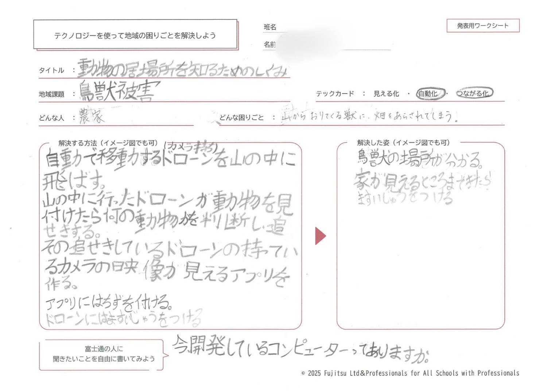Click the 発表用ワークシート label box
This screenshot has height=392, width=555.
tap(482, 26)
